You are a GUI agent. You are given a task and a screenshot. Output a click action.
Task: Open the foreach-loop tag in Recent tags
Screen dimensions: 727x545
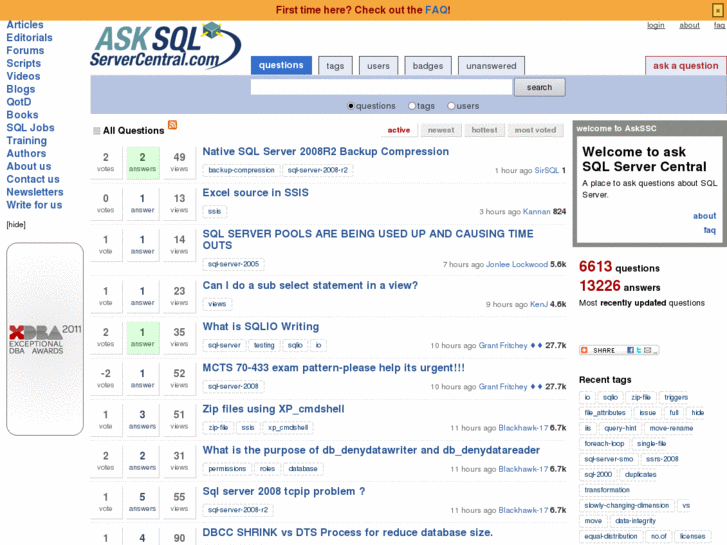pyautogui.click(x=604, y=444)
